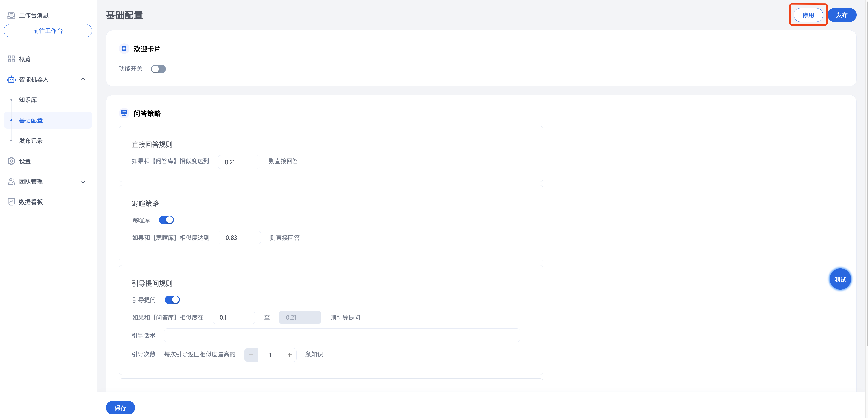Disable the 引导提问 switch
This screenshot has width=868, height=418.
tap(172, 300)
